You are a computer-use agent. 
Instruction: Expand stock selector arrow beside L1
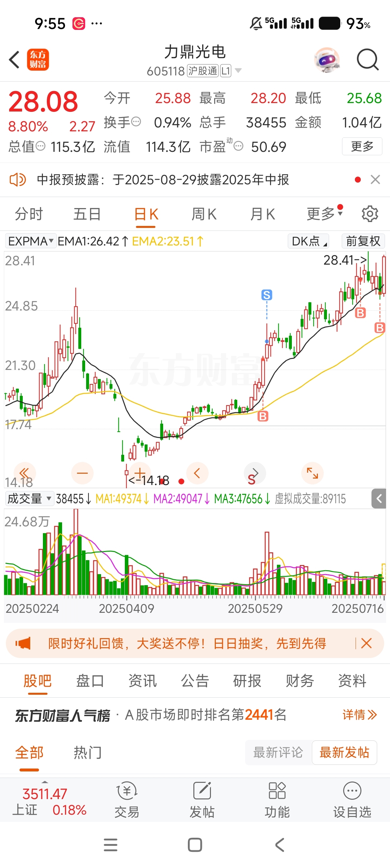(x=238, y=71)
